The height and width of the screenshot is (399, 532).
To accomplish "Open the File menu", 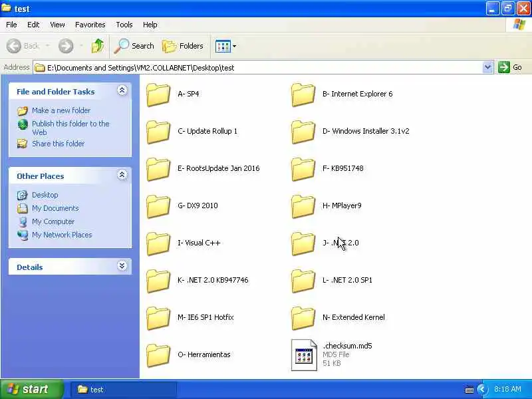I will click(11, 25).
